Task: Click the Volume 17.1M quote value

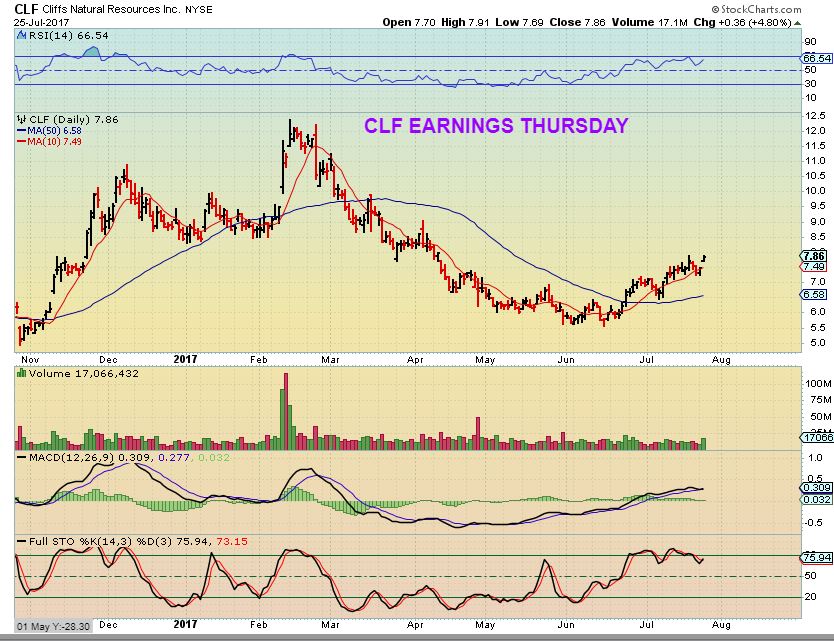Action: point(649,22)
